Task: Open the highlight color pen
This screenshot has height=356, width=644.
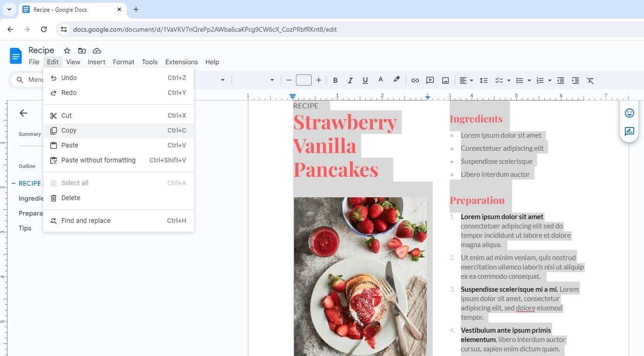Action: pos(396,80)
